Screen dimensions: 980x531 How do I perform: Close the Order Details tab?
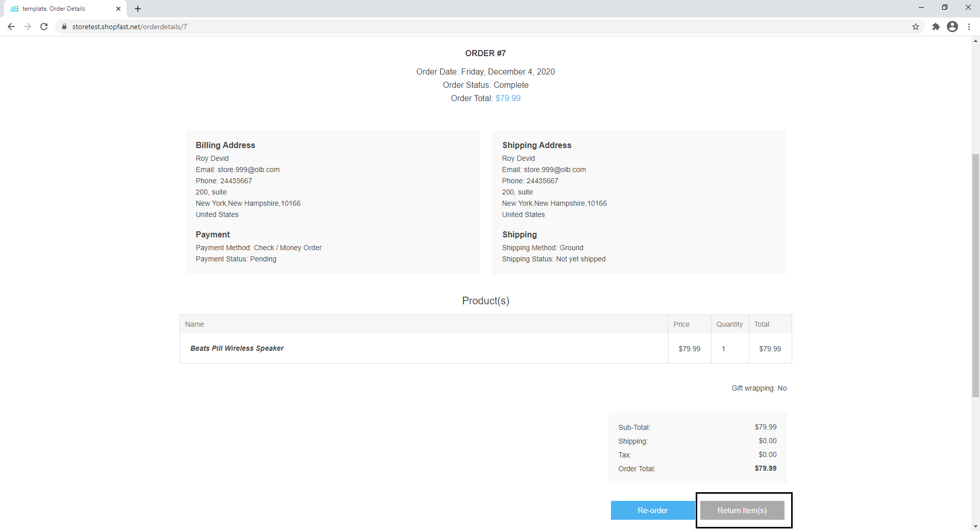[x=118, y=9]
